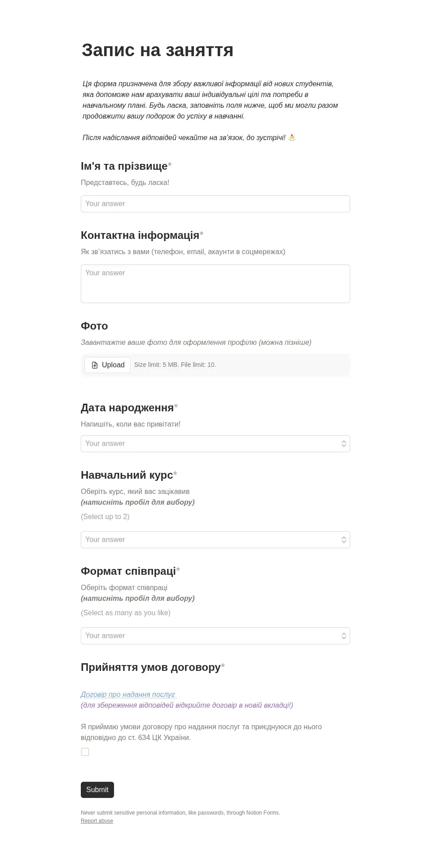Open the Формат співпраці answer dropdown
Image resolution: width=431 pixels, height=868 pixels.
(x=211, y=636)
